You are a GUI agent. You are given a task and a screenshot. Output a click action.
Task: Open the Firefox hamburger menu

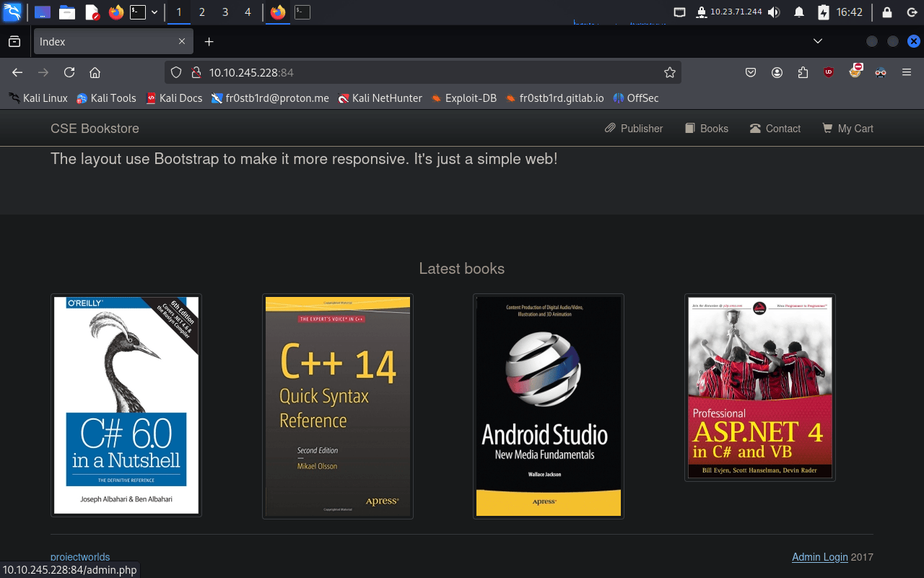point(907,72)
